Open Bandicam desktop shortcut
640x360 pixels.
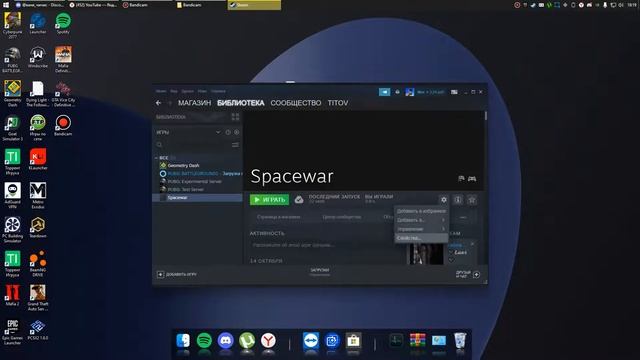point(63,125)
